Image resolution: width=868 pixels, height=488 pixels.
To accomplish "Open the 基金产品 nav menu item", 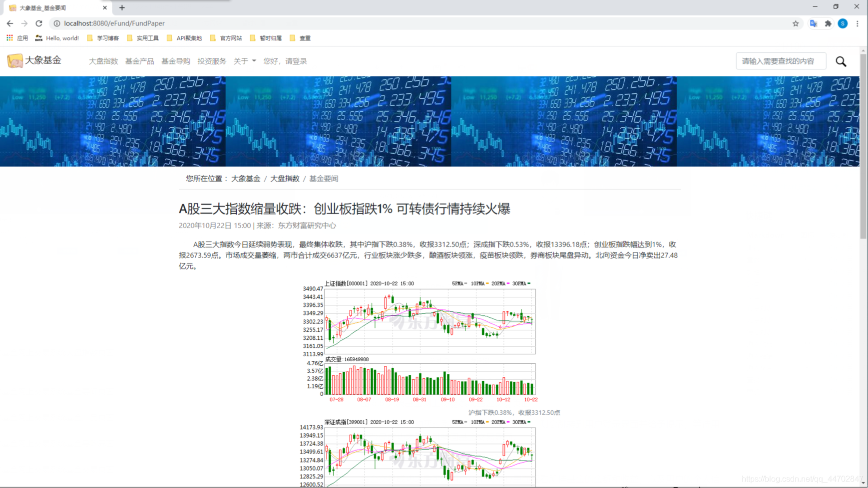I will (x=139, y=61).
